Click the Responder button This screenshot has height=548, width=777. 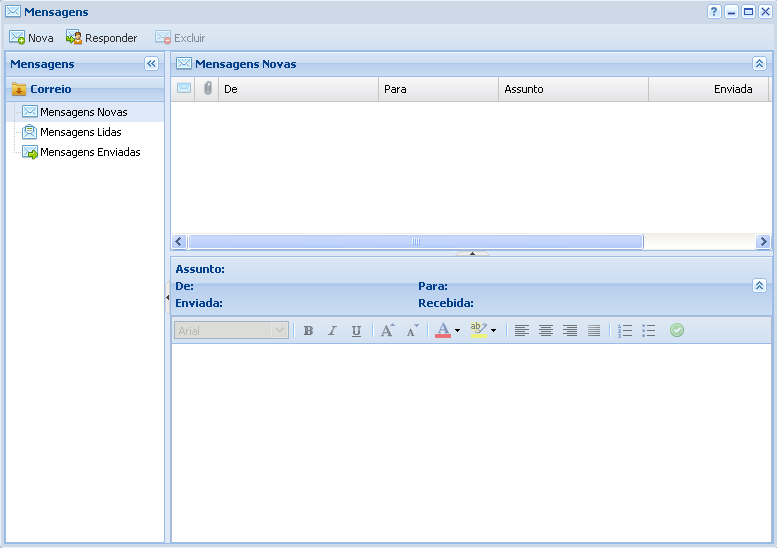(101, 38)
